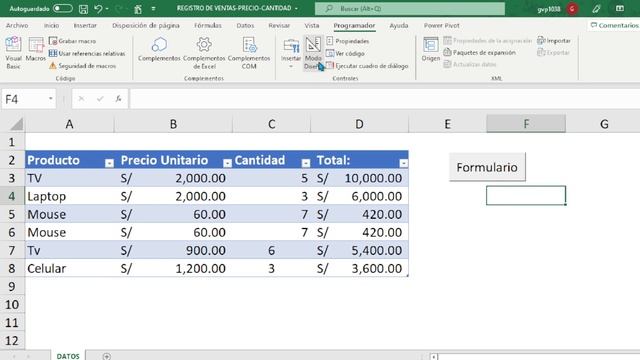Open Cantidad column filter dropdown
640x360 pixels.
coord(305,163)
